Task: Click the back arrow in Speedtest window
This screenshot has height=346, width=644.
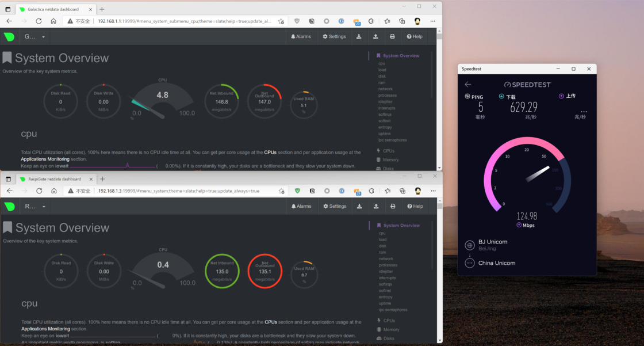Action: (468, 84)
